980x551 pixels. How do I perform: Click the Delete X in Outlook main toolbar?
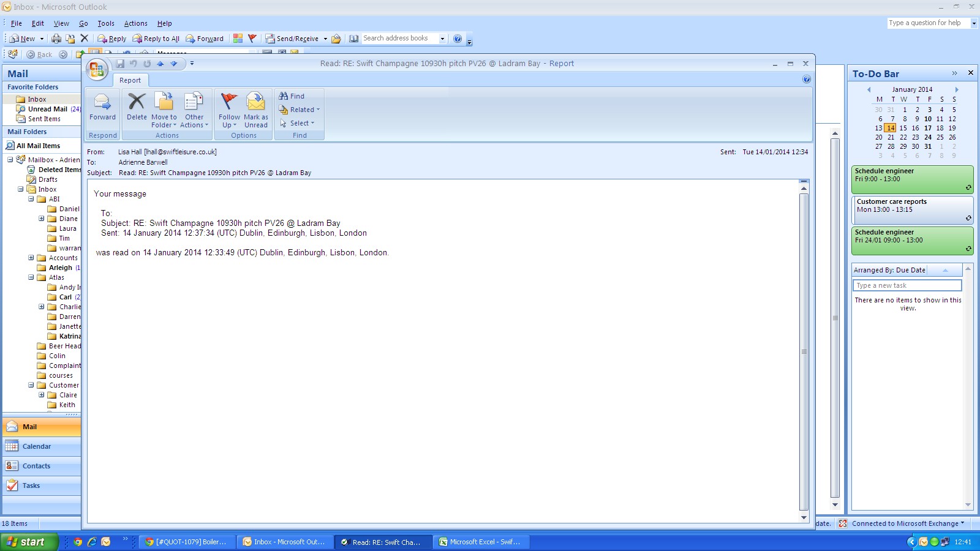[x=85, y=39]
